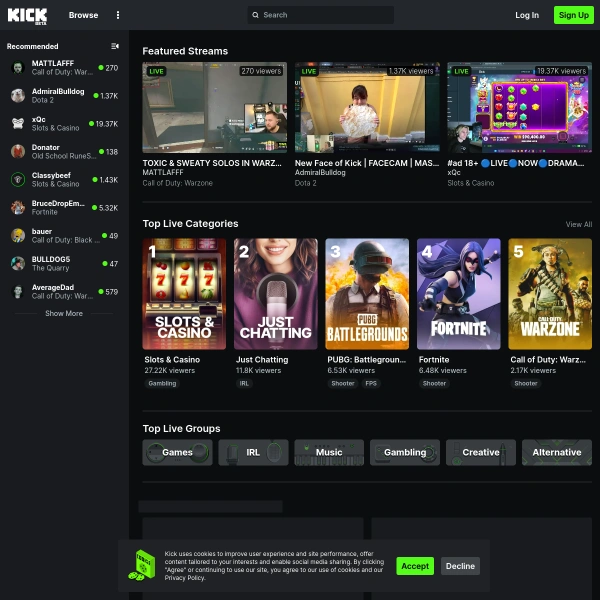Click 'Slots & Casino' under xQc featured stream
600x600 pixels.
(471, 183)
